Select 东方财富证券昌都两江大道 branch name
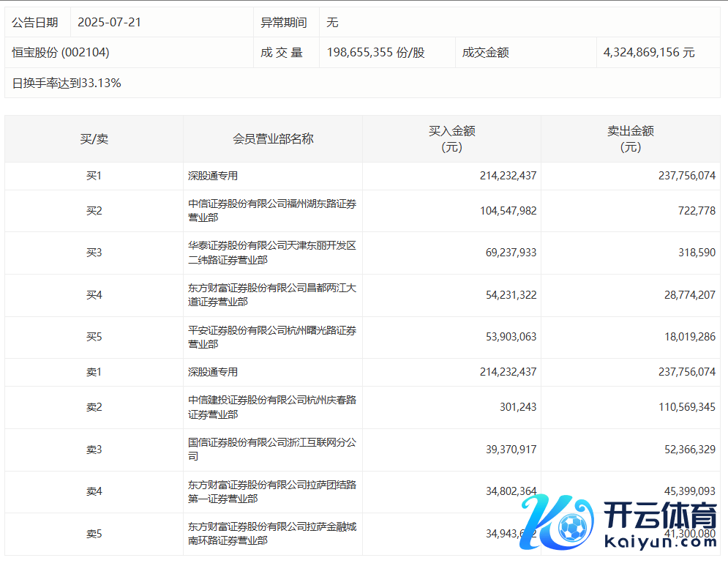The width and height of the screenshot is (728, 566). click(x=272, y=295)
